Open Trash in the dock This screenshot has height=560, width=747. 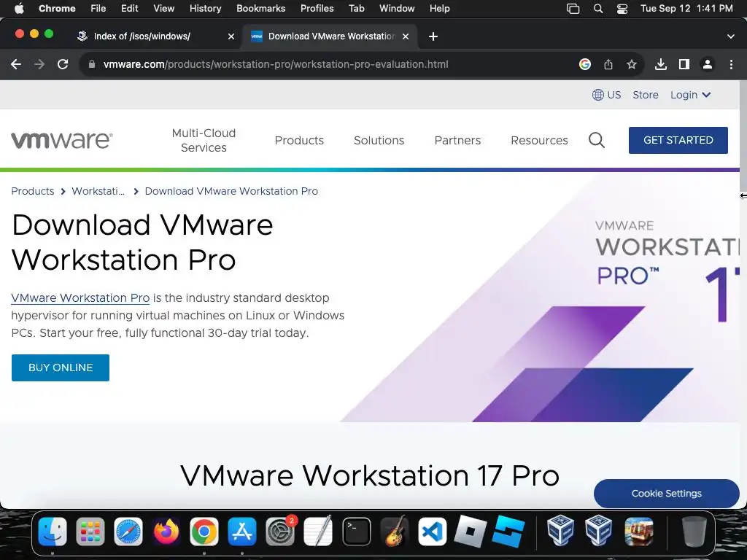(x=694, y=532)
